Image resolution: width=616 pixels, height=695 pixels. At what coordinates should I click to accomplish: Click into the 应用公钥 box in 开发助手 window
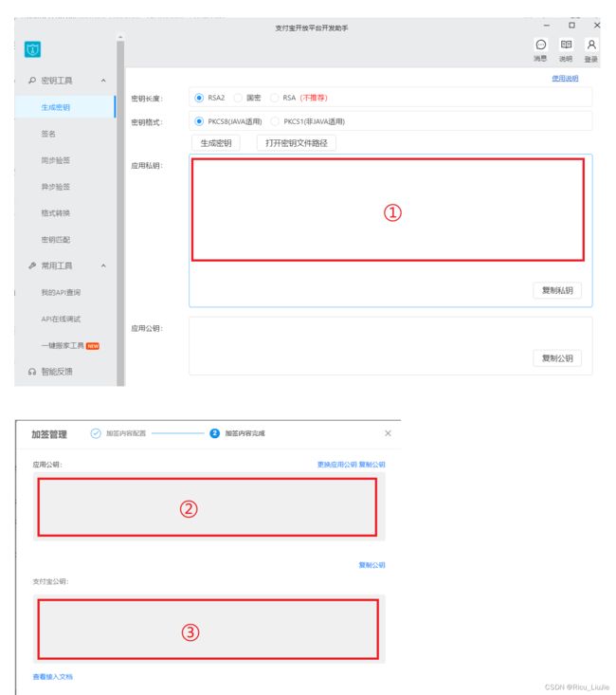point(390,346)
